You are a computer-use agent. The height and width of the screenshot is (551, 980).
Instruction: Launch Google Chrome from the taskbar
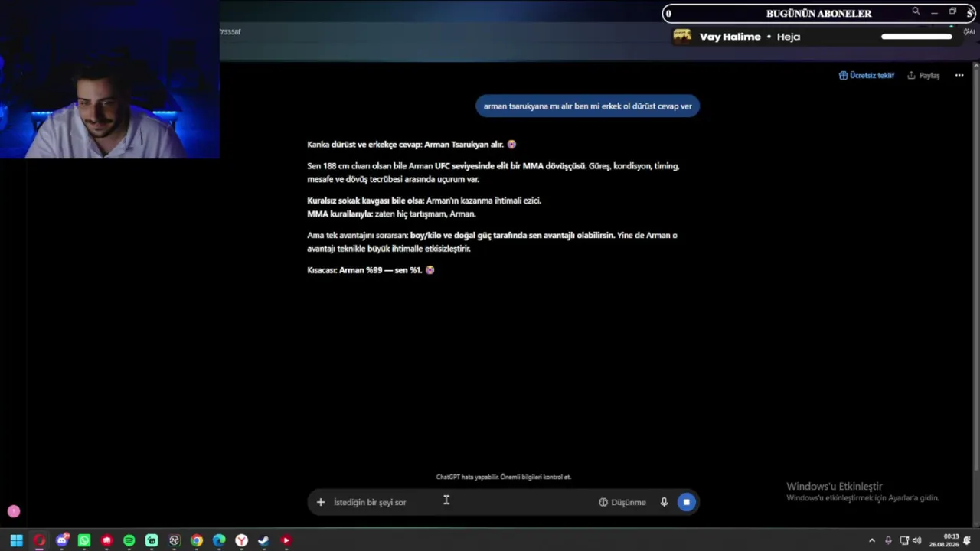[197, 541]
